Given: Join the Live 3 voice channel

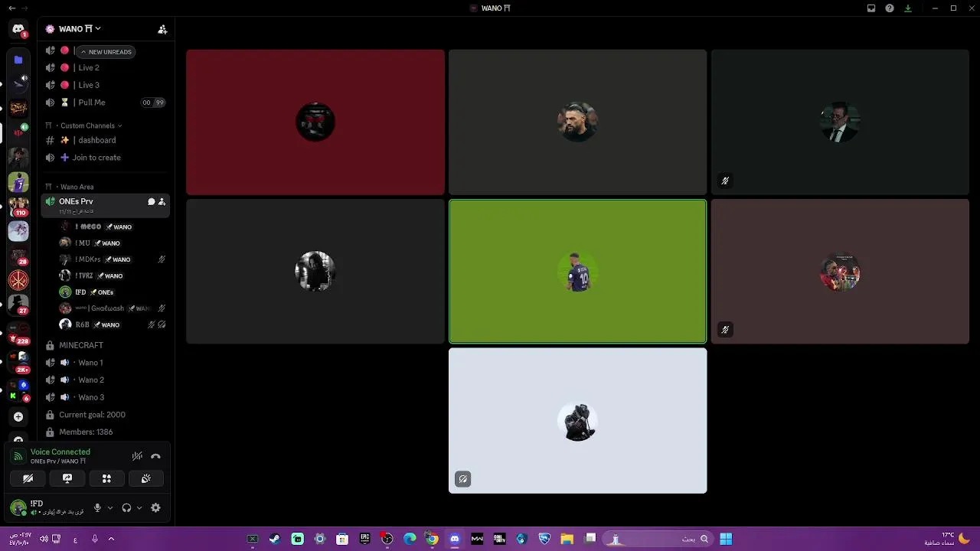Looking at the screenshot, I should (106, 85).
